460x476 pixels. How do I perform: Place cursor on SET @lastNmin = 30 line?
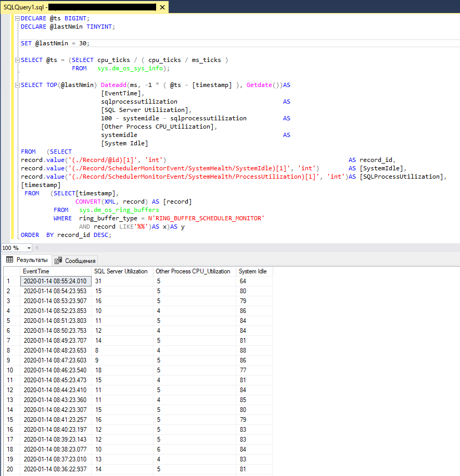55,43
